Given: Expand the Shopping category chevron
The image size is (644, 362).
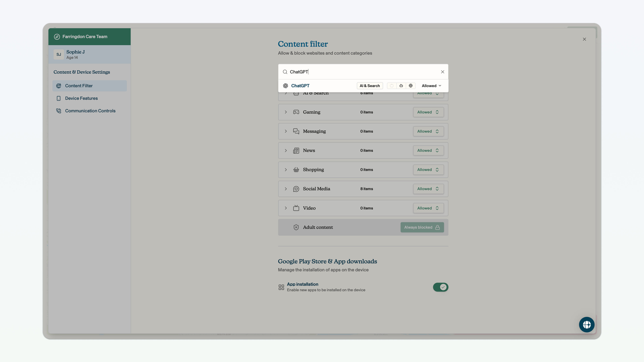Looking at the screenshot, I should click(286, 170).
